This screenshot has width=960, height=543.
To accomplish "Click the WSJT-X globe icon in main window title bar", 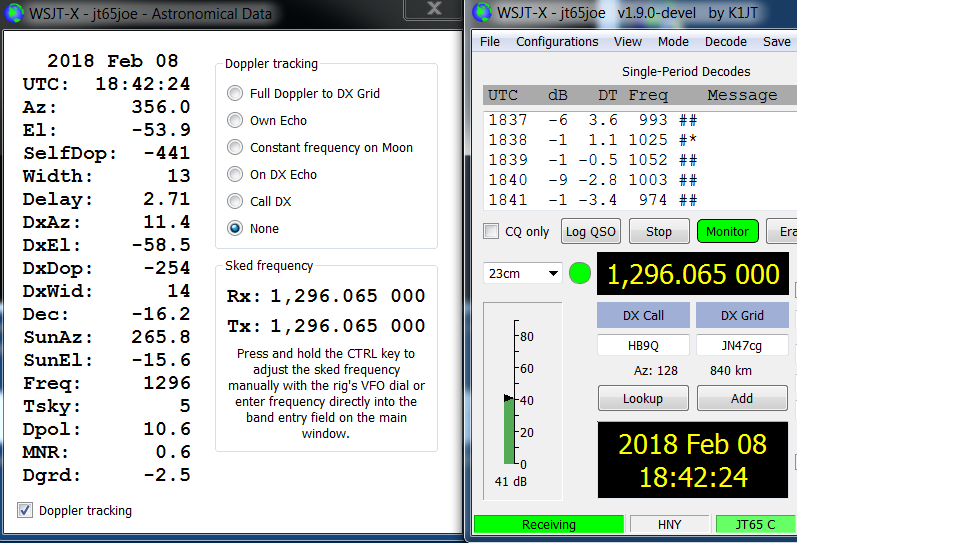I will point(483,13).
